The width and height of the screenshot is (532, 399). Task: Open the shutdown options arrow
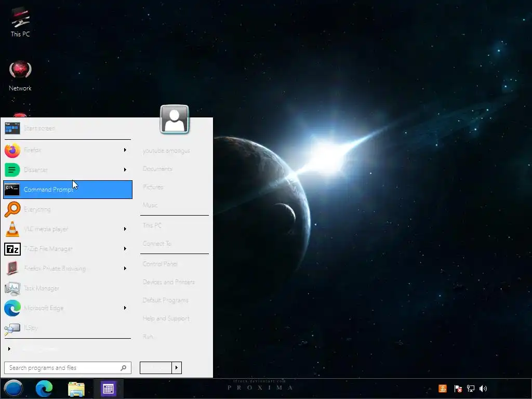(177, 368)
